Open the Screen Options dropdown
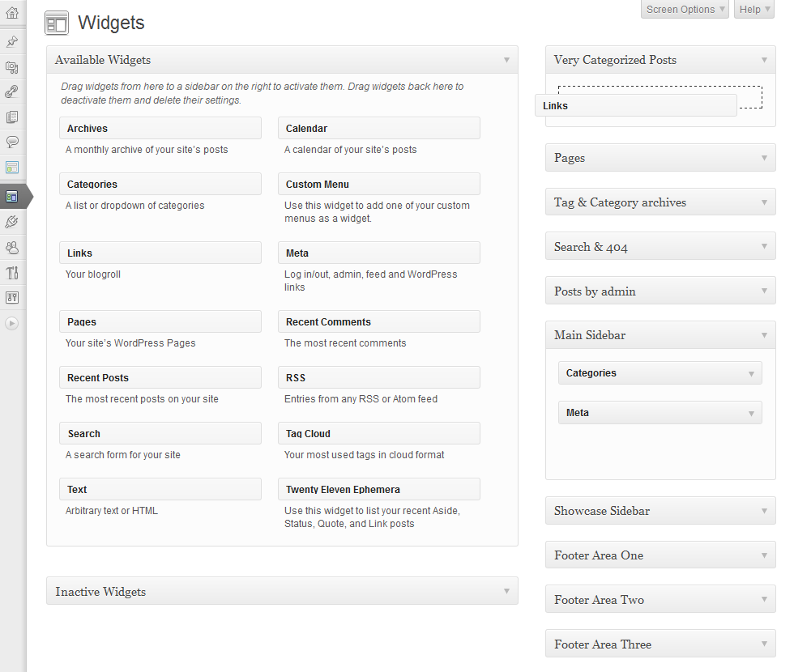Viewport: 794px width, 672px height. point(685,9)
